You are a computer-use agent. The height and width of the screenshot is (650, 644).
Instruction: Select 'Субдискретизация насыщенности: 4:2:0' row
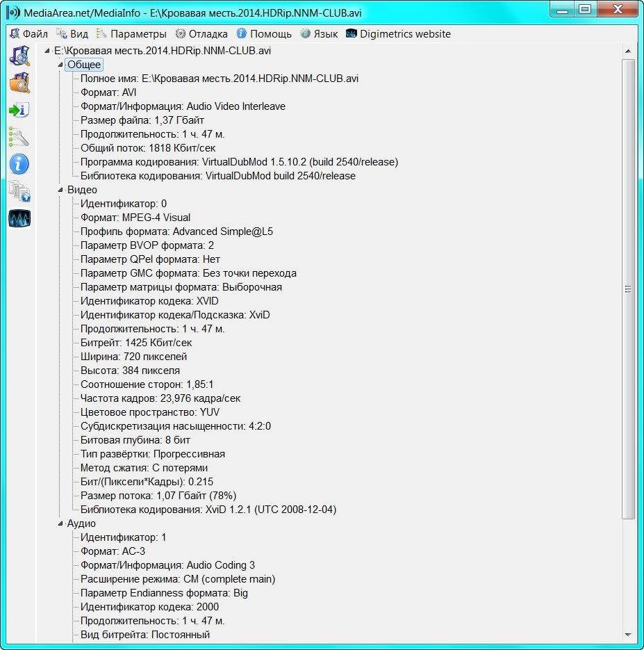[176, 426]
